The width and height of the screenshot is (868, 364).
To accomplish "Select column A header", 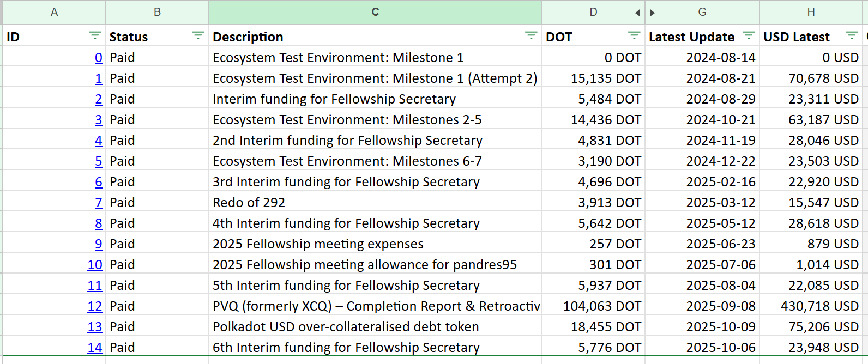I will 54,12.
